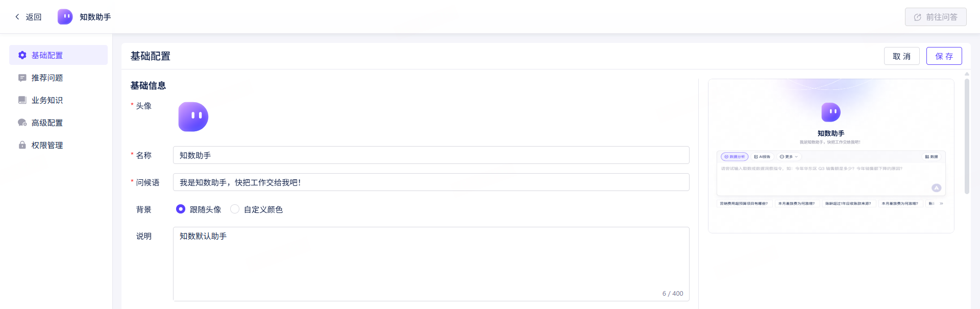Click the 知数助手 logo in the header
This screenshot has width=980, height=309.
(x=65, y=17)
